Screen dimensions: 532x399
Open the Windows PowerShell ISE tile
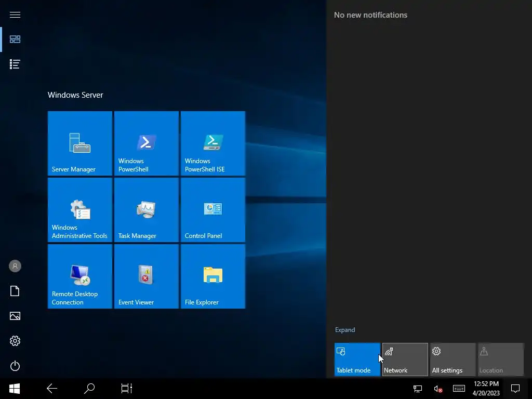pos(212,143)
